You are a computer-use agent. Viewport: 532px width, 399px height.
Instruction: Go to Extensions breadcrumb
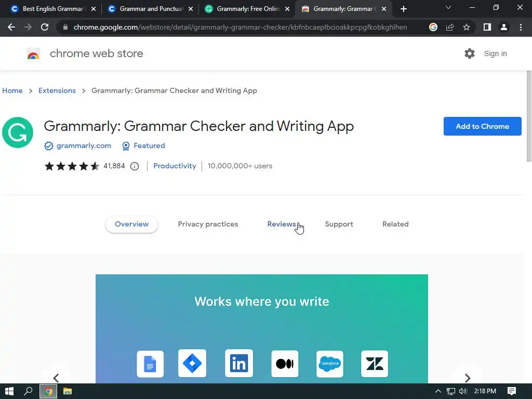tap(57, 90)
